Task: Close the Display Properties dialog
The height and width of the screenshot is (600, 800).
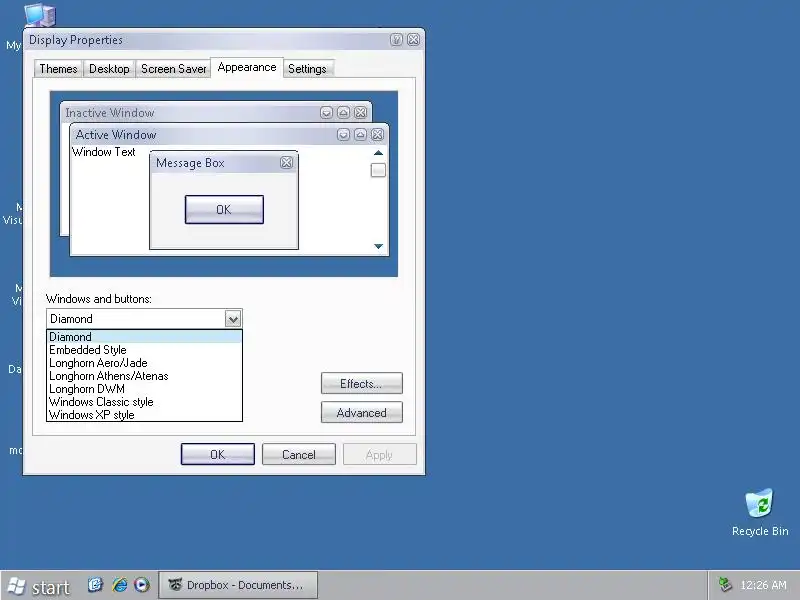Action: [414, 40]
